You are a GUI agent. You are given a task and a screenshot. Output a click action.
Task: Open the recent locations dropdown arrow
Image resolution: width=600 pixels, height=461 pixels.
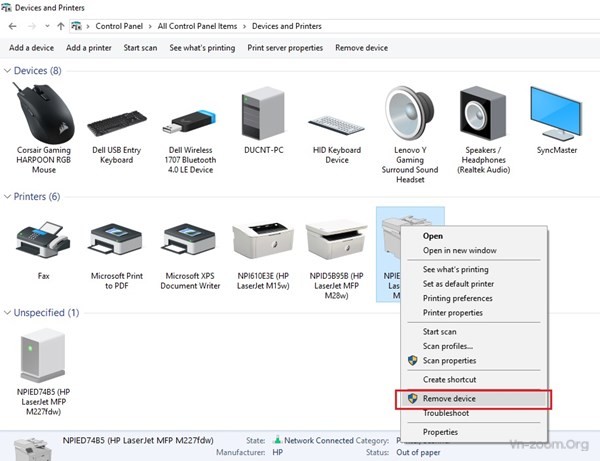[47, 26]
